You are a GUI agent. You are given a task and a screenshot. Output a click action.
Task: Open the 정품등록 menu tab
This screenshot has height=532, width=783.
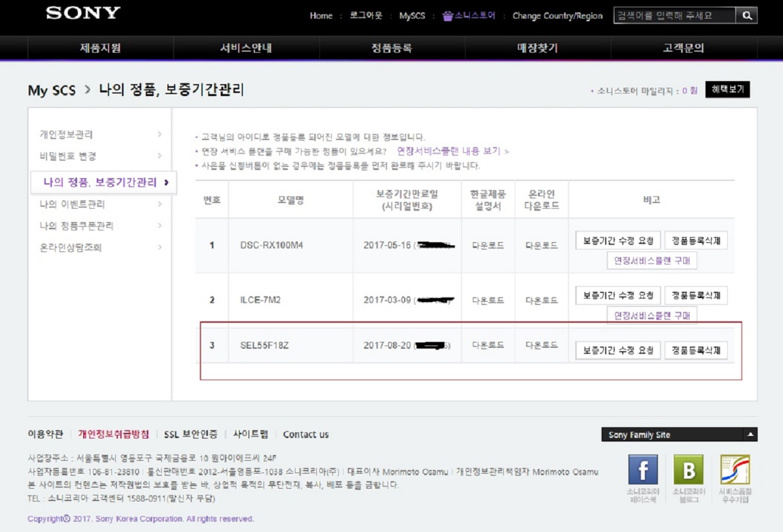[x=392, y=48]
